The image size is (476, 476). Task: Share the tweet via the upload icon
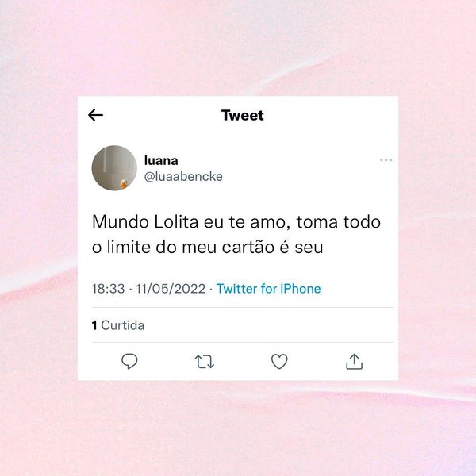click(355, 361)
